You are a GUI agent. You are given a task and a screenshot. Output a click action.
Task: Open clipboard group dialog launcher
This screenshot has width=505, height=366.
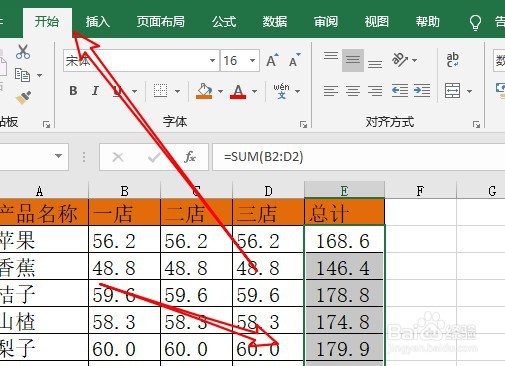pos(46,124)
